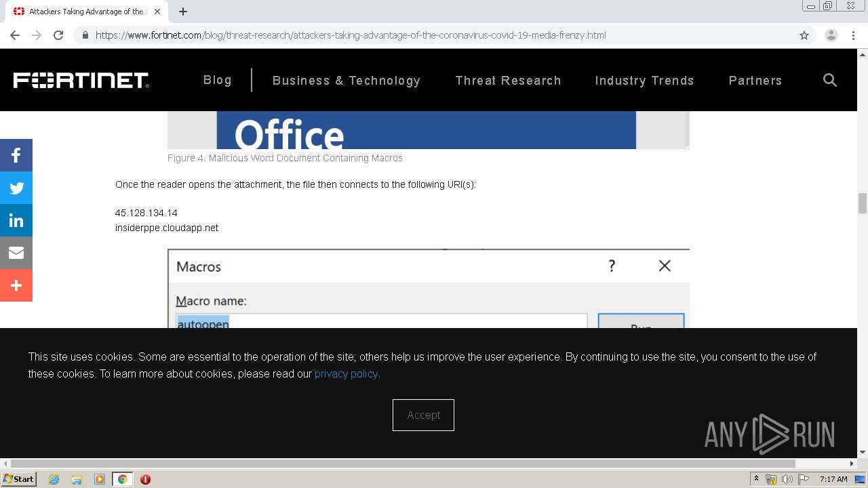Click the address bar URL
Viewport: 868px width, 488px height.
(351, 35)
